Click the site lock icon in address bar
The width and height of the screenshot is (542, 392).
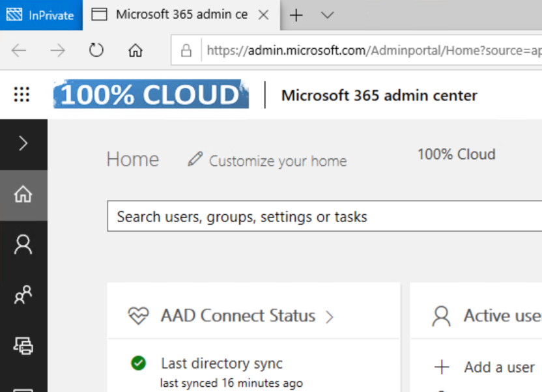tap(186, 50)
